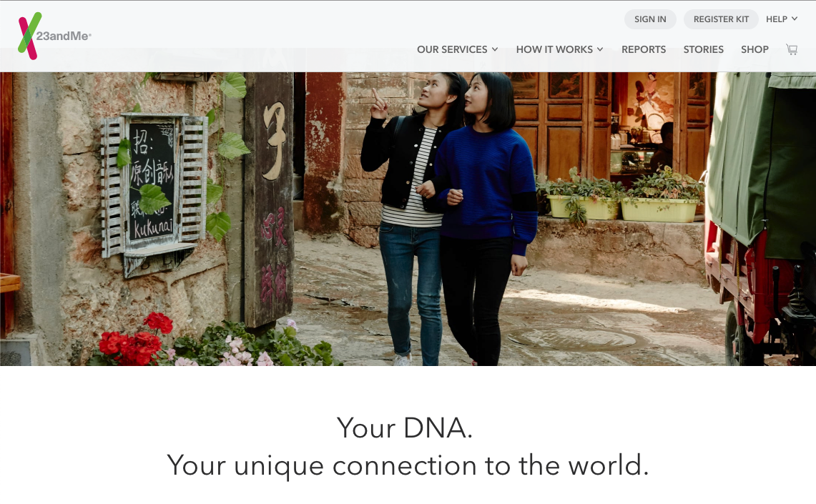Click the 'Your DNA.' heading
This screenshot has height=504, width=816.
[405, 428]
